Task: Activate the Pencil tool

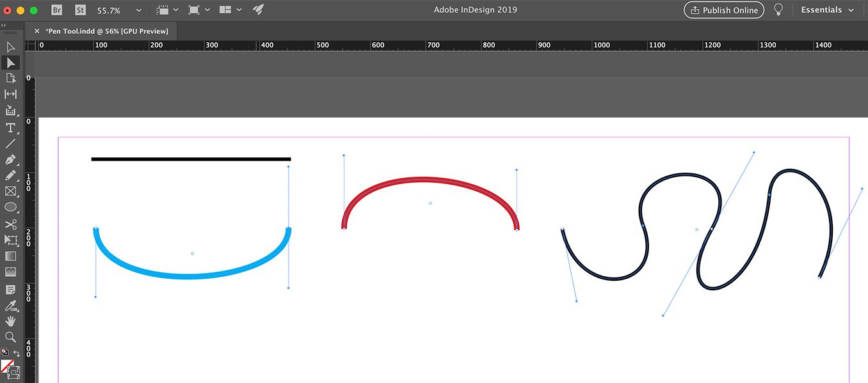Action: (x=10, y=175)
